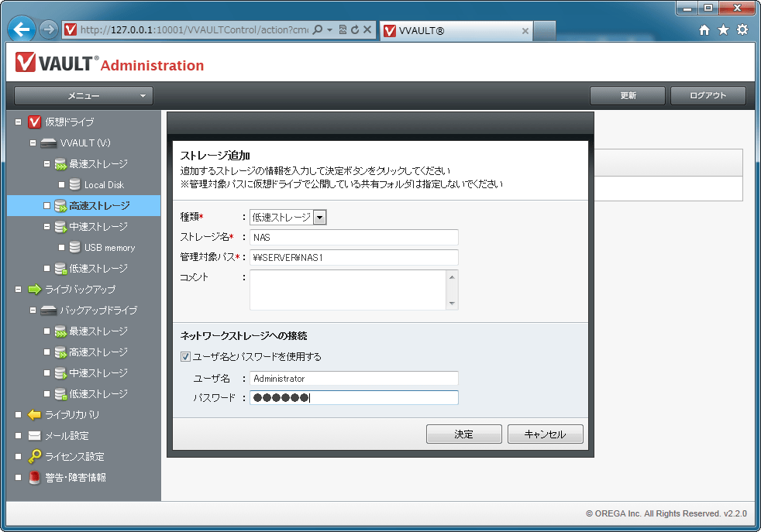Click the Local Disk storage icon
The height and width of the screenshot is (532, 761).
(x=74, y=185)
